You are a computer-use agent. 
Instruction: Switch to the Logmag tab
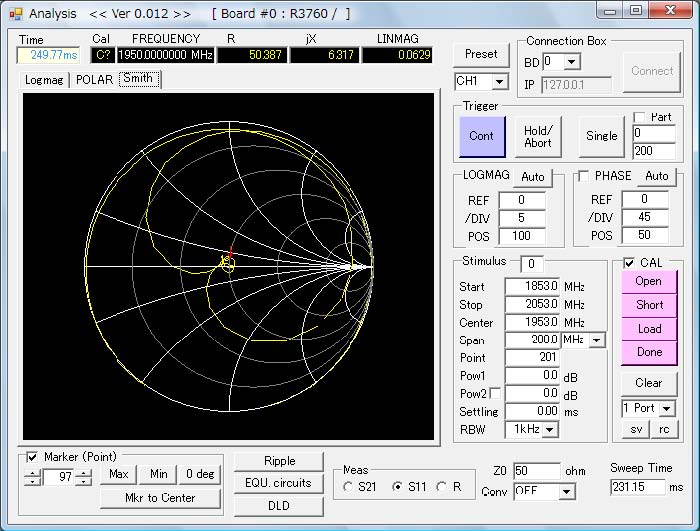click(46, 80)
